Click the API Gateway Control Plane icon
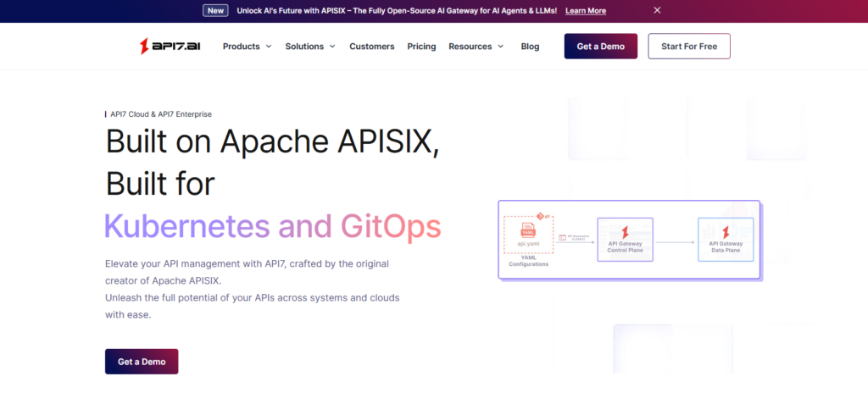 625,231
